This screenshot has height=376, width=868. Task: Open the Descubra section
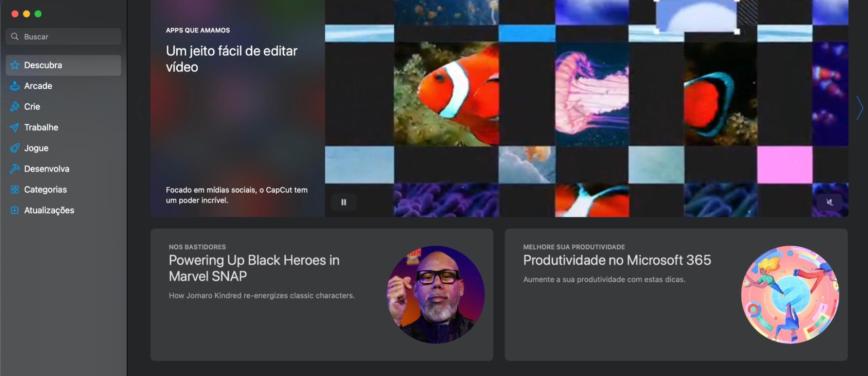click(63, 65)
